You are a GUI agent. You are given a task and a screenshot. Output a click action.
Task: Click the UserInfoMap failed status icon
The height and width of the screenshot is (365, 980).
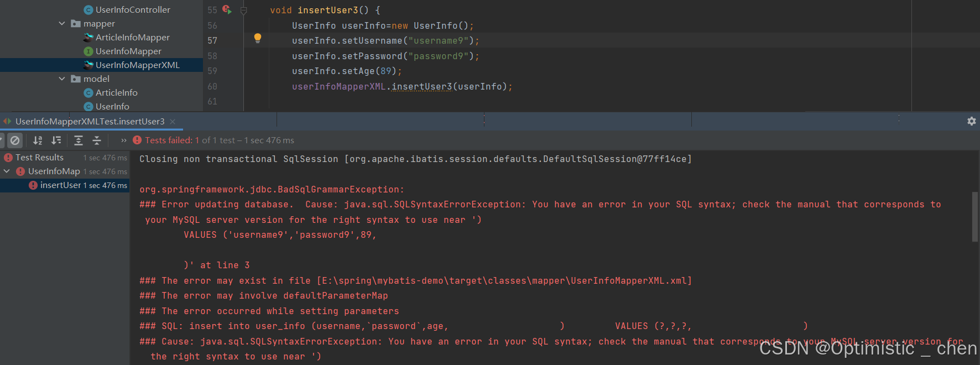tap(20, 171)
